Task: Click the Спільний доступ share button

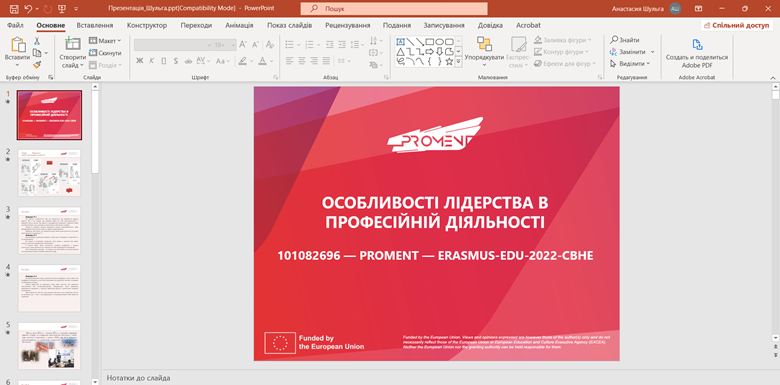Action: click(737, 25)
